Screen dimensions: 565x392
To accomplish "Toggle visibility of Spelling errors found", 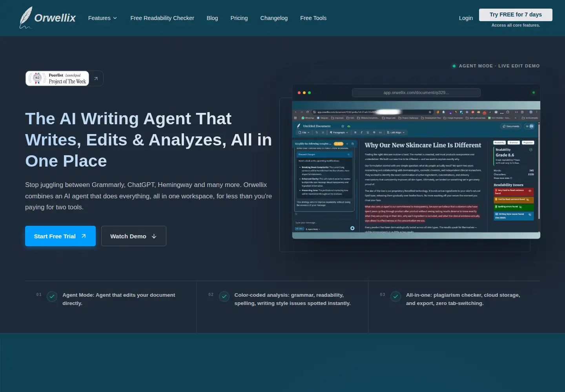I will pos(520,207).
